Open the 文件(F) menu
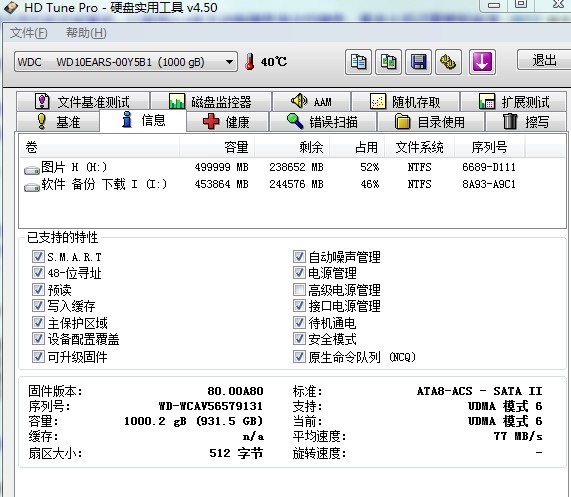Screen dimensions: 571x497 tap(28, 33)
